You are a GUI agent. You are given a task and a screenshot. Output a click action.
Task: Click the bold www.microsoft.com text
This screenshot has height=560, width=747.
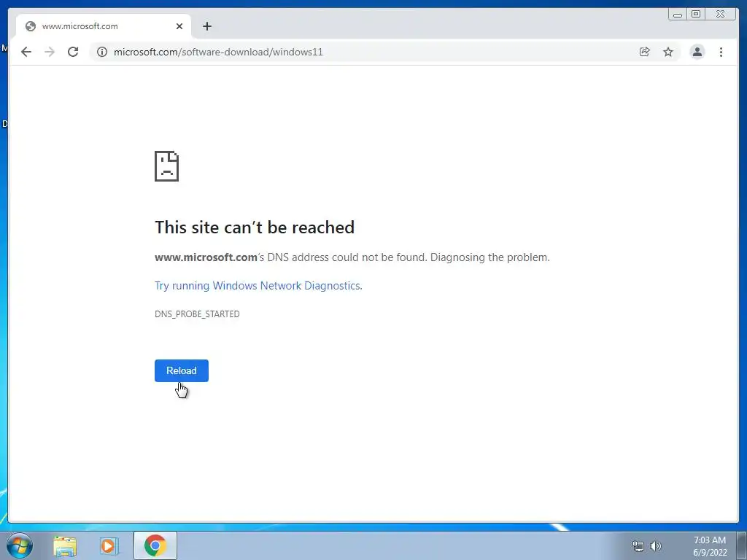coord(206,257)
